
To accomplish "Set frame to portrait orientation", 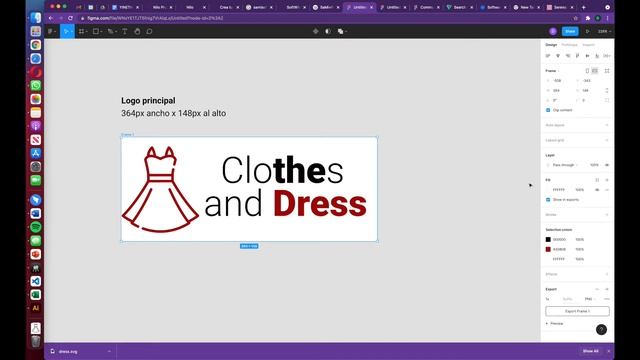I will coord(587,71).
